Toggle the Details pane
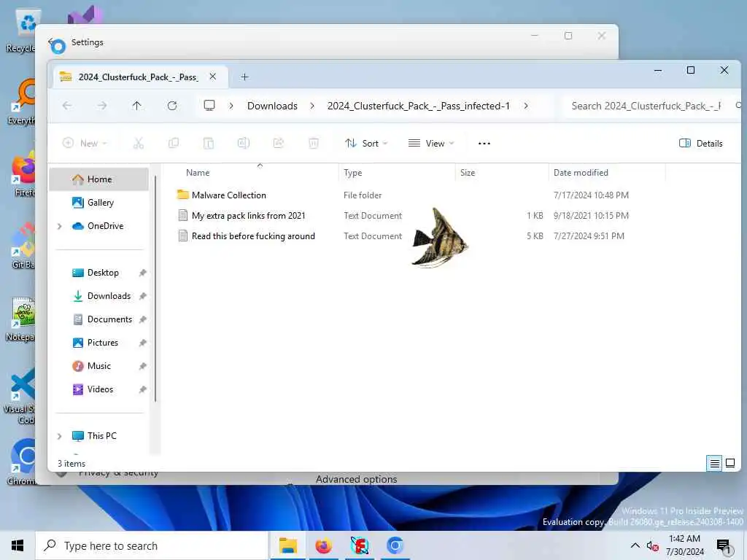747x560 pixels. pyautogui.click(x=701, y=144)
